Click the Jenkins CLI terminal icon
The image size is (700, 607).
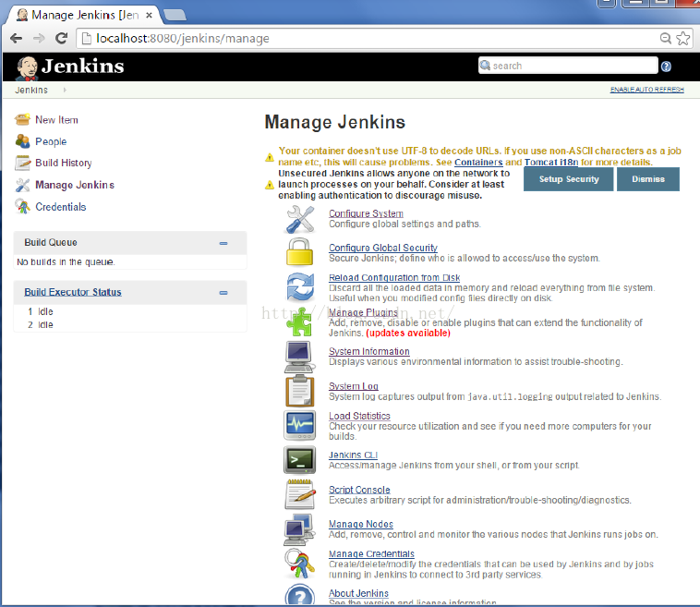(300, 459)
